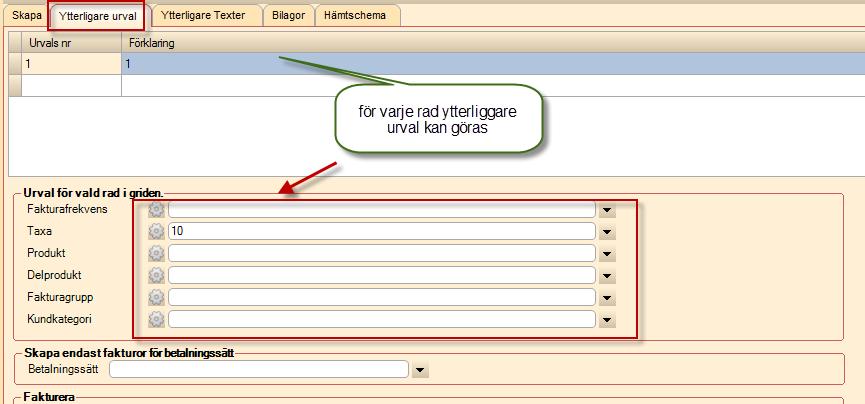The width and height of the screenshot is (865, 404).
Task: Expand the Taxa dropdown arrow
Action: 607,232
